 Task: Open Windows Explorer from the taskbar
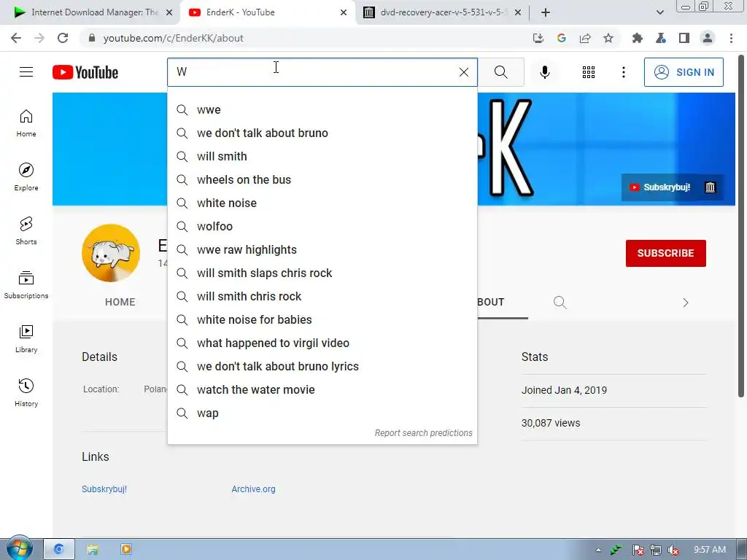(x=93, y=550)
